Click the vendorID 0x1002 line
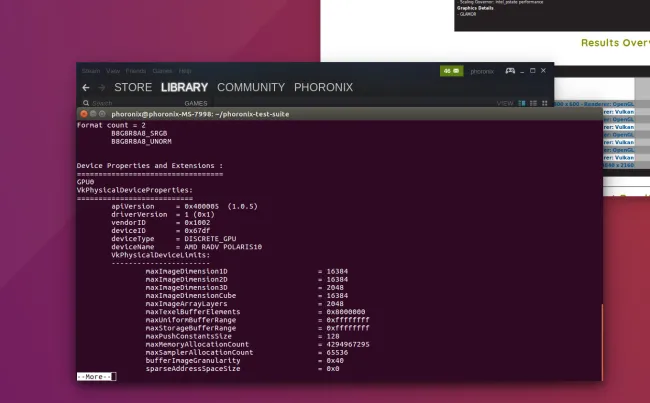650x403 pixels. [161, 222]
